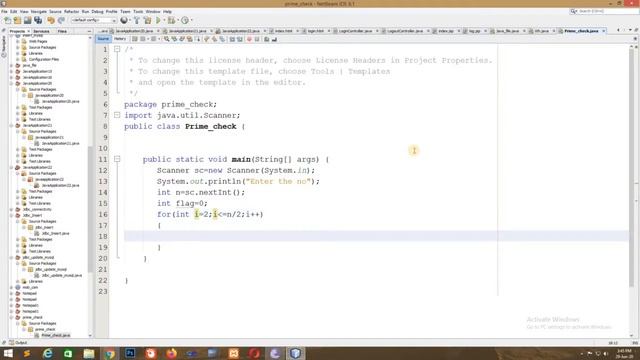This screenshot has height=360, width=640.
Task: Switch to the Services panel tab
Action: click(41, 31)
